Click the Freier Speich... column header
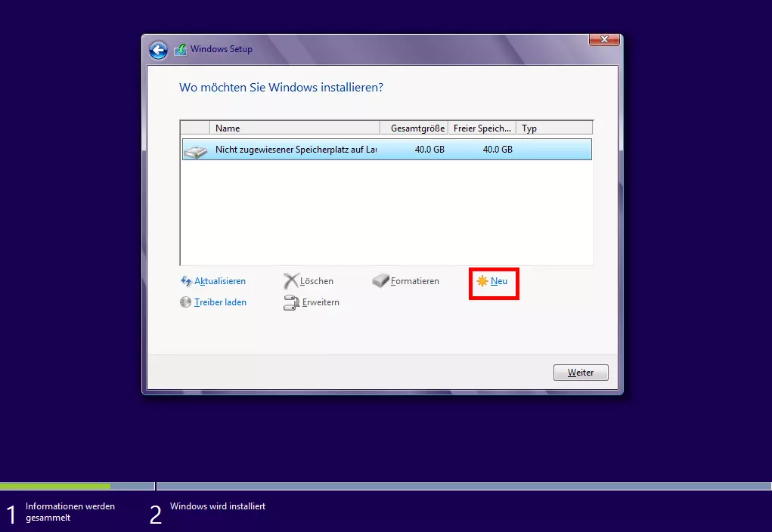The image size is (772, 532). [482, 128]
